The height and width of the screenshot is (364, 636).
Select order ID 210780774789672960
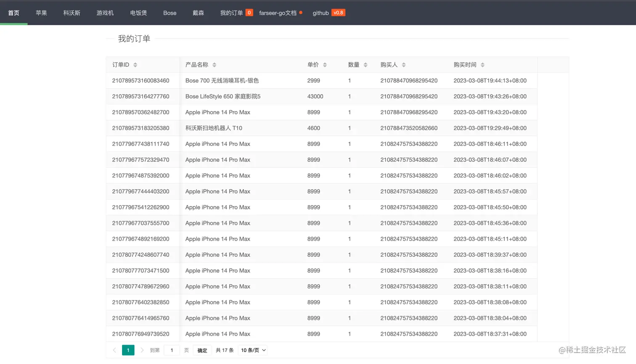coord(140,286)
